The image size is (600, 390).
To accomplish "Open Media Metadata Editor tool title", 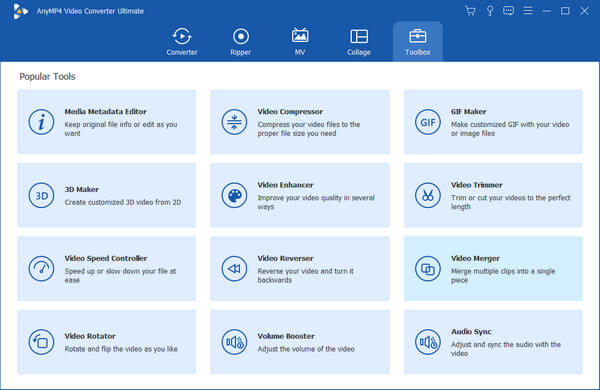I will [x=105, y=112].
